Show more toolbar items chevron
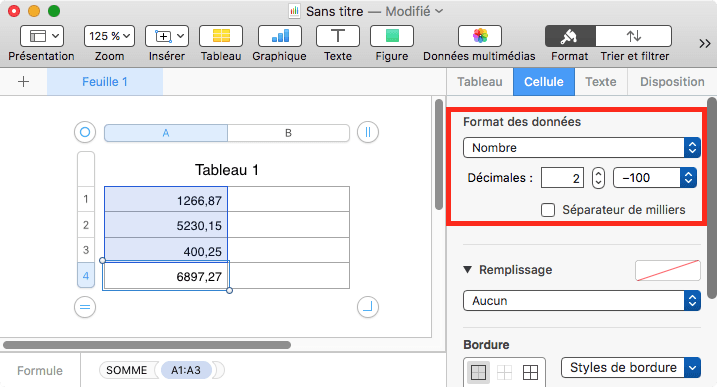 coord(705,43)
